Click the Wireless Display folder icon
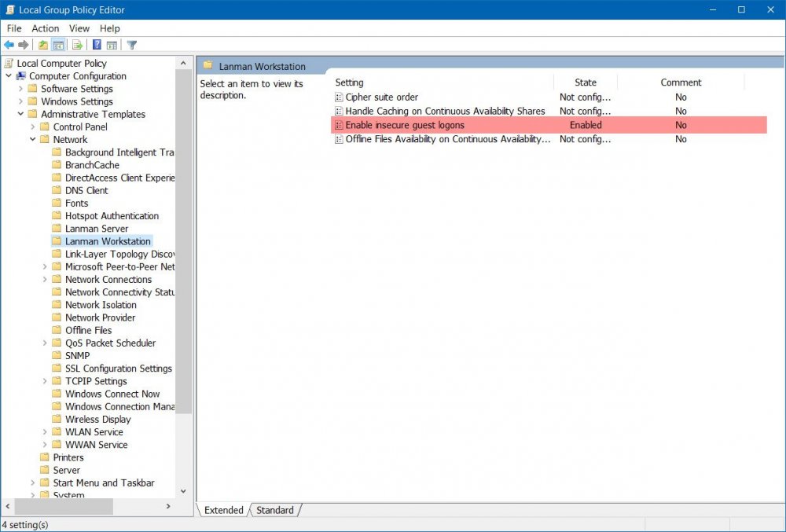Screen dimensions: 786x532 click(x=57, y=420)
